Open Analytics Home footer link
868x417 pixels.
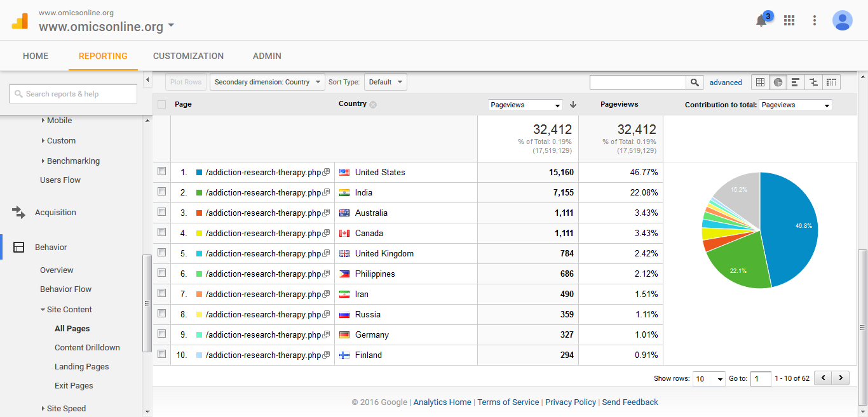pos(442,402)
